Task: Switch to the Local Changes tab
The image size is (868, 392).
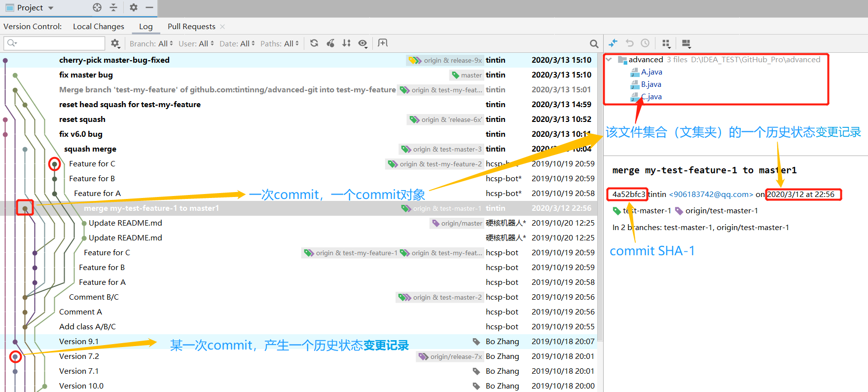Action: pyautogui.click(x=99, y=26)
